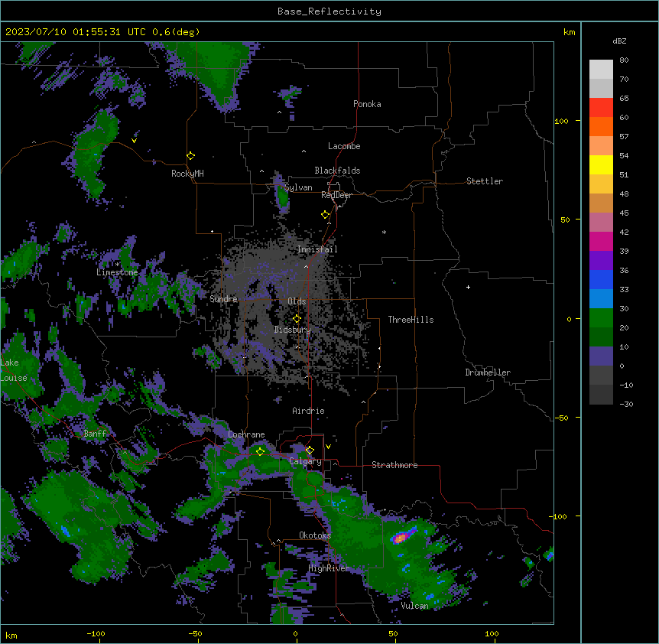Click the white asterisk marker east of Innisfail
This screenshot has height=644, width=659.
pyautogui.click(x=384, y=232)
